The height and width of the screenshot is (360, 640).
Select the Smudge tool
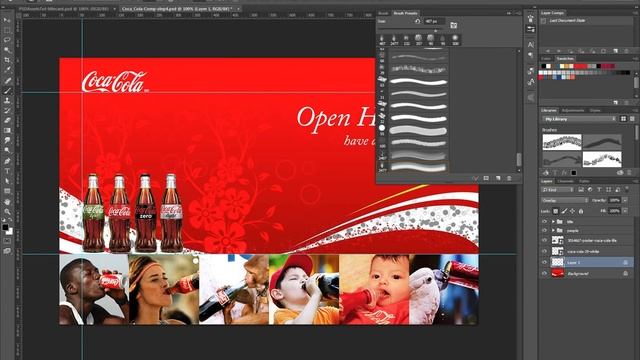coord(7,141)
